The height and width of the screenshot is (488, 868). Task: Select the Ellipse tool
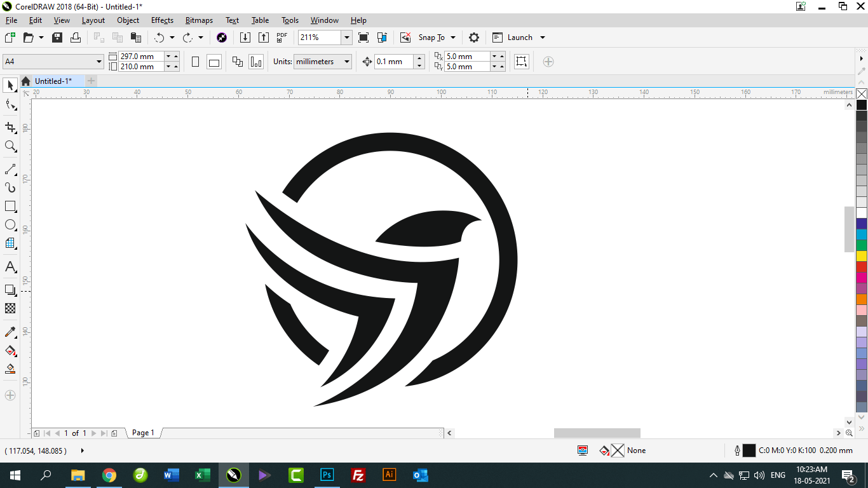[x=10, y=225]
